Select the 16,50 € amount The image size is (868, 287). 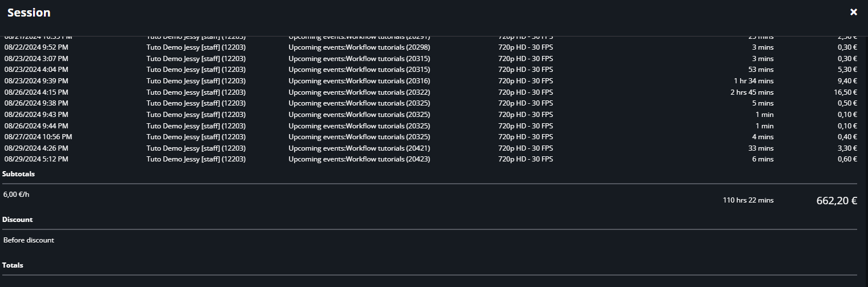tap(846, 92)
